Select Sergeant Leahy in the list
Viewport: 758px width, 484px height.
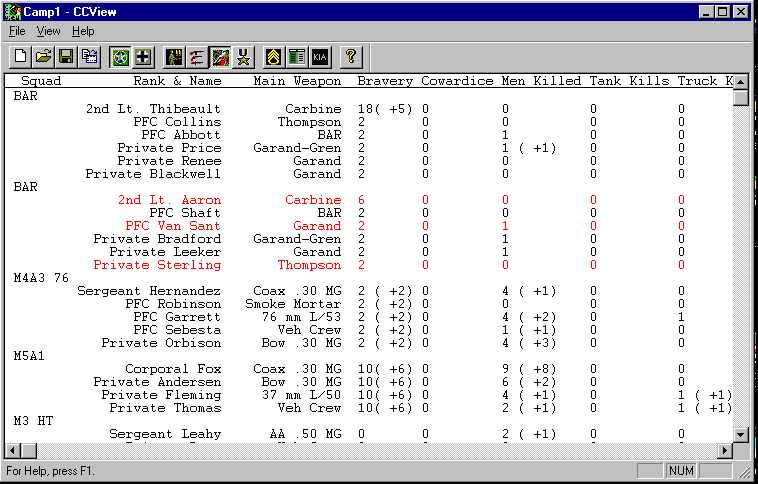tap(368, 434)
